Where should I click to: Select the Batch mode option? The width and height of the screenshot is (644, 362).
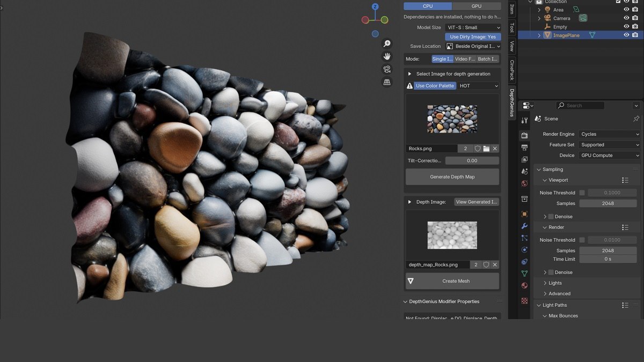point(488,59)
